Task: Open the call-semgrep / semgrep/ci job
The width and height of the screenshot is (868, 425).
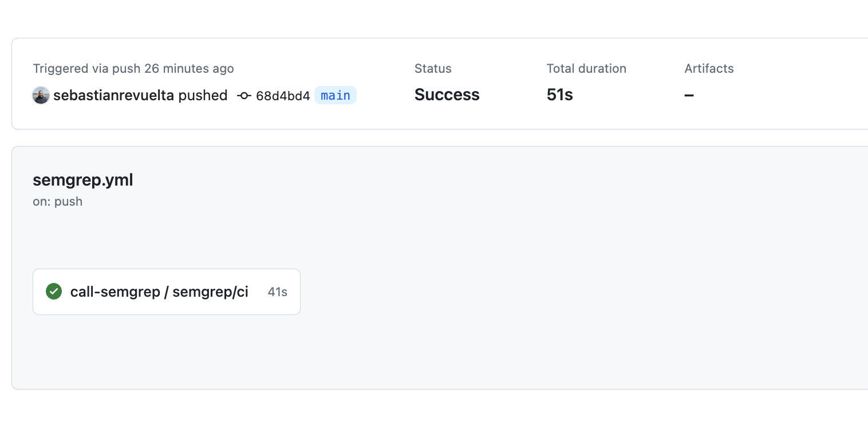Action: coord(159,292)
